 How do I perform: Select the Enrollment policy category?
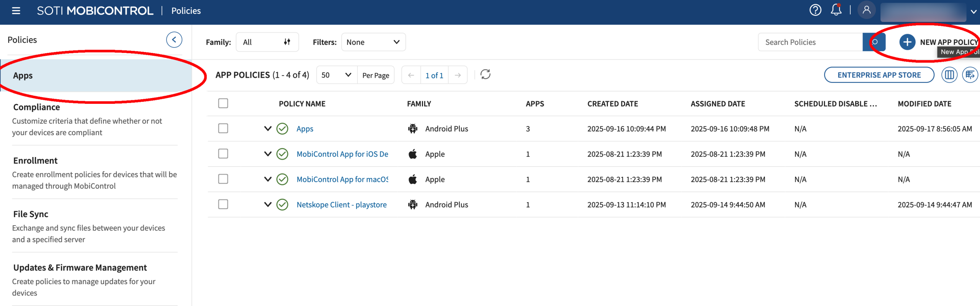pyautogui.click(x=95, y=172)
